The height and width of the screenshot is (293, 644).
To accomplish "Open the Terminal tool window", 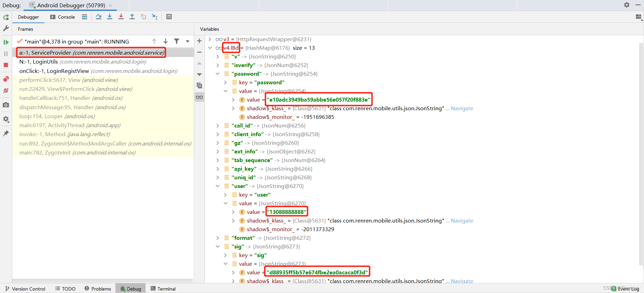I will click(164, 289).
